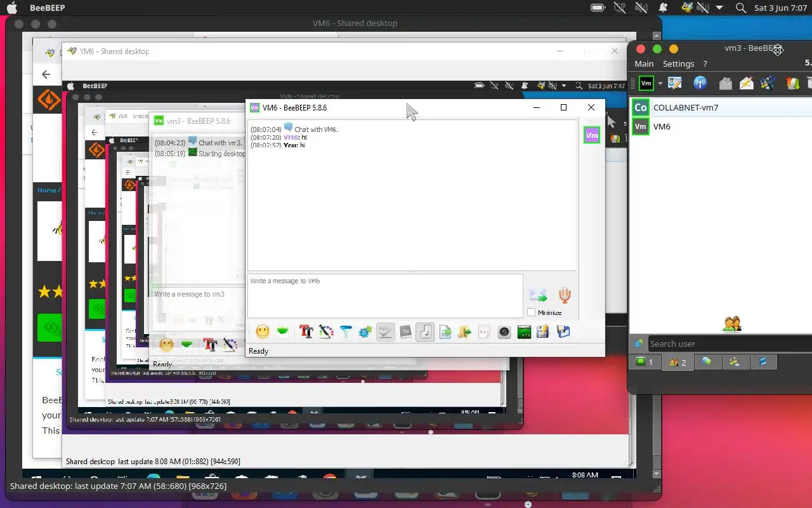Click the blue floppy disks icon in VM6 chat

point(563,331)
